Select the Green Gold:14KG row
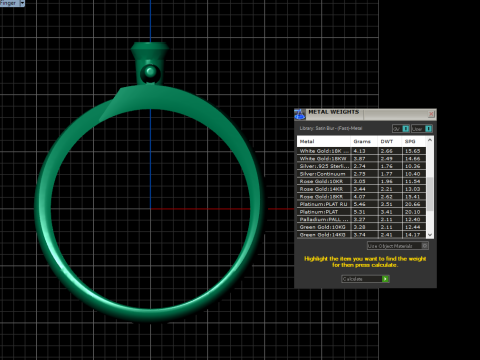 [361, 235]
